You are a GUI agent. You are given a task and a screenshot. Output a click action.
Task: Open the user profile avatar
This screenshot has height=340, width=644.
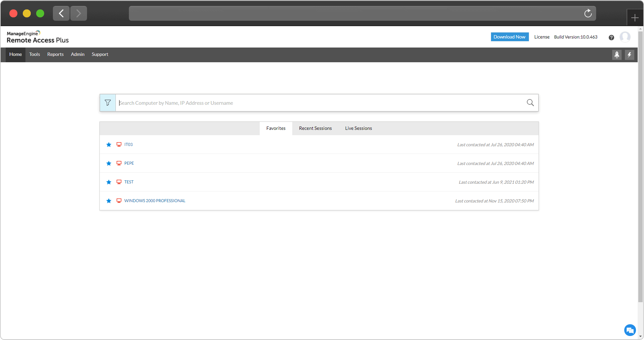pos(625,37)
